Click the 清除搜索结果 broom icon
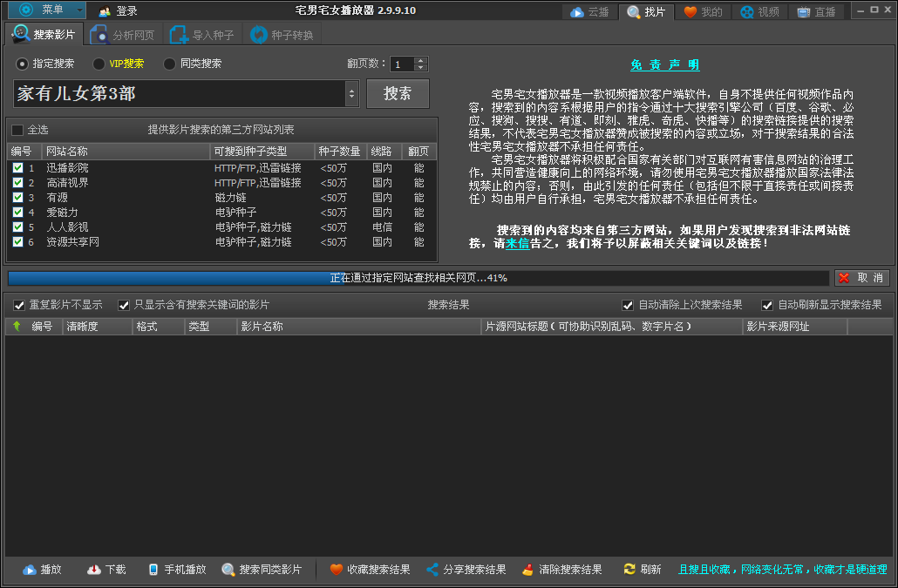 pos(527,570)
